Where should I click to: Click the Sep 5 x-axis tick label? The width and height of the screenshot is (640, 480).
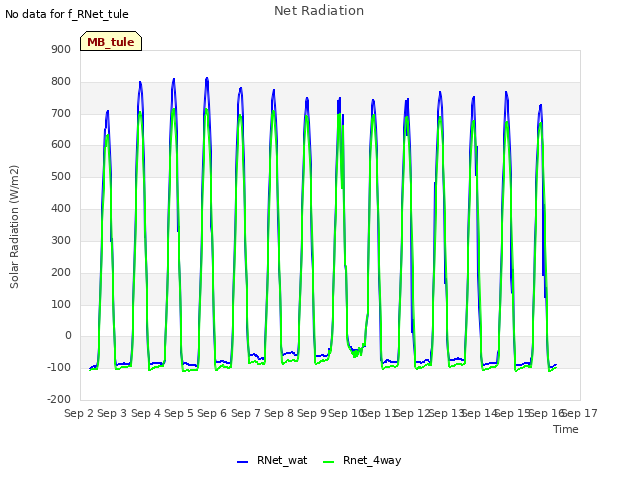click(x=179, y=413)
